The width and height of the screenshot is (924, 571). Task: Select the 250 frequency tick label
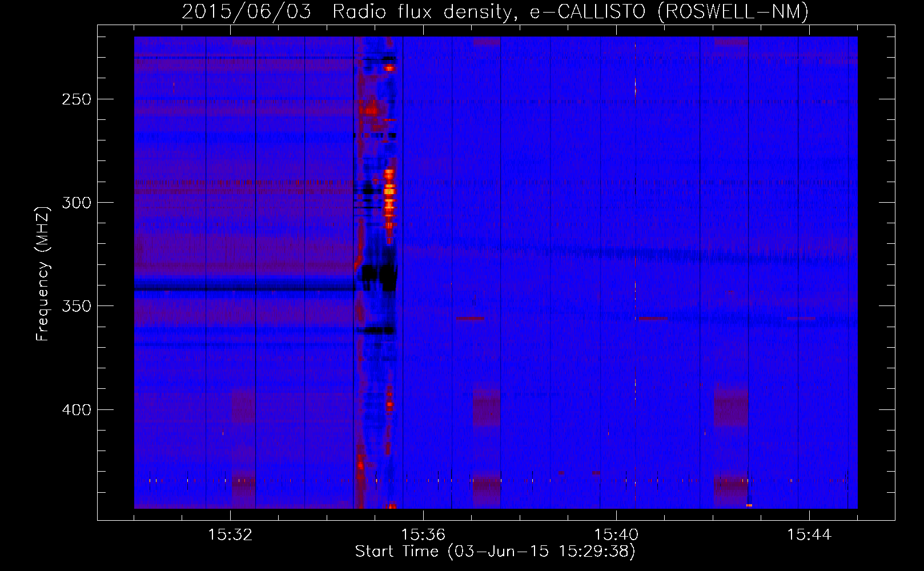(x=77, y=99)
